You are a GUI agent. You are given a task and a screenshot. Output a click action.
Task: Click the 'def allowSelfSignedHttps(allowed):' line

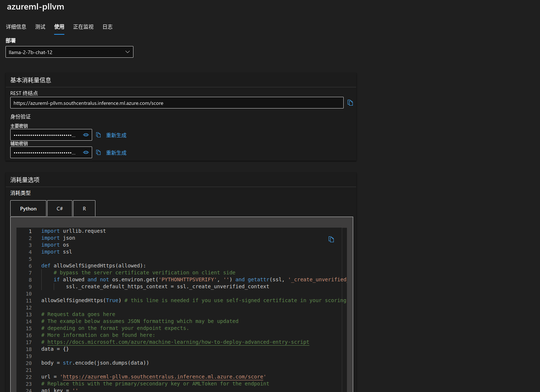click(x=94, y=266)
